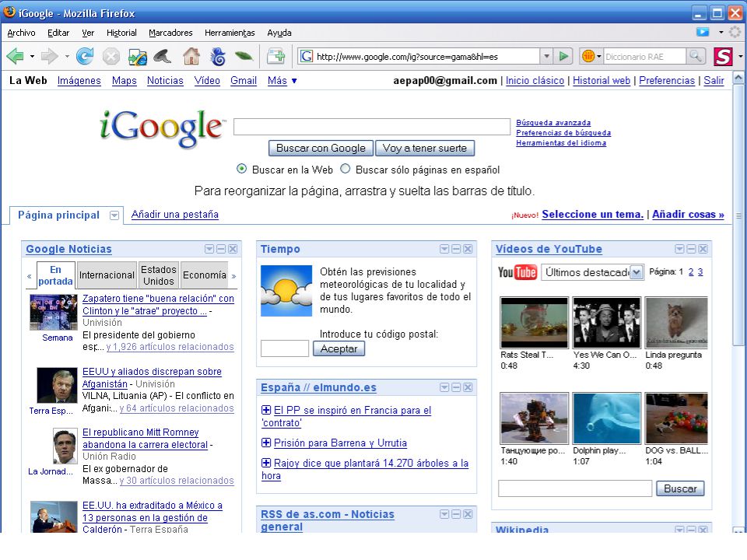This screenshot has width=747, height=560.
Task: Close the España // elmundo.es gadget
Action: (x=468, y=387)
